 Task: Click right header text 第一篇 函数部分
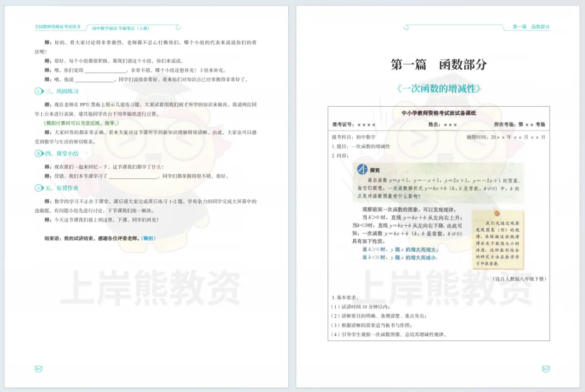tap(531, 27)
